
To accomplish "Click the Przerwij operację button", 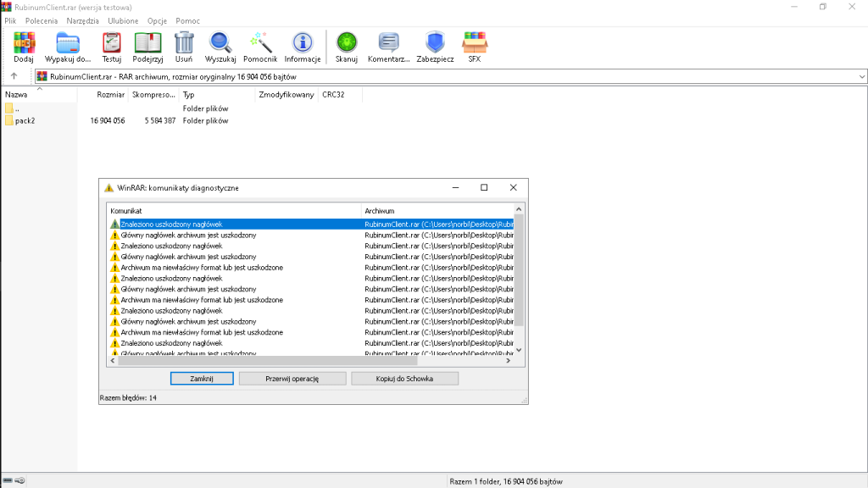I will [x=292, y=379].
